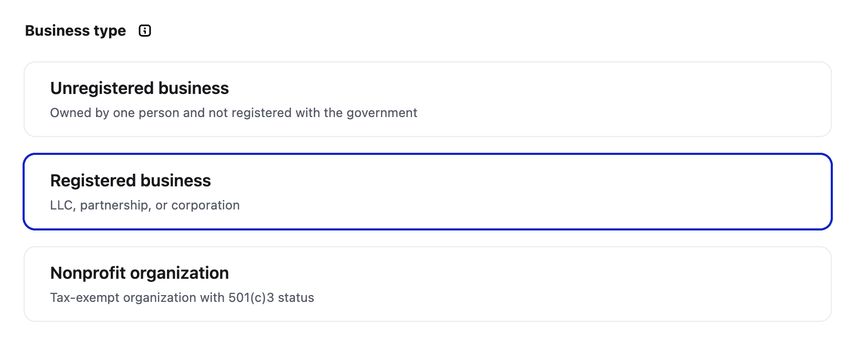Select the card mentioning 501(c)3 status
The height and width of the screenshot is (357, 868).
tap(428, 284)
